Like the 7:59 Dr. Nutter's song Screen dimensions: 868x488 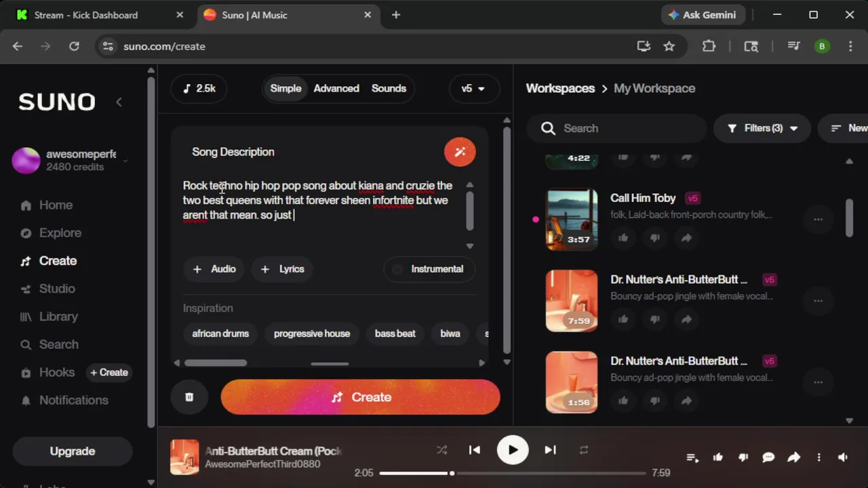(x=623, y=319)
